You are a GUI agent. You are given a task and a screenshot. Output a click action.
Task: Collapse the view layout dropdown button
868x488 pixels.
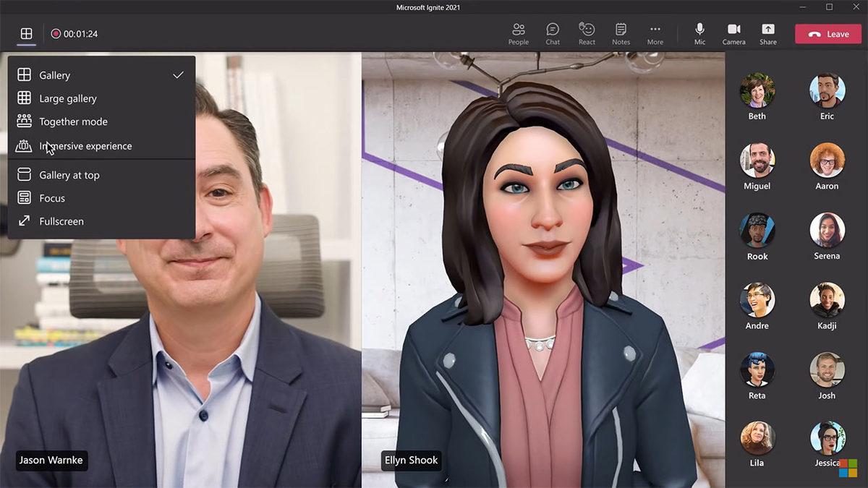click(x=26, y=34)
